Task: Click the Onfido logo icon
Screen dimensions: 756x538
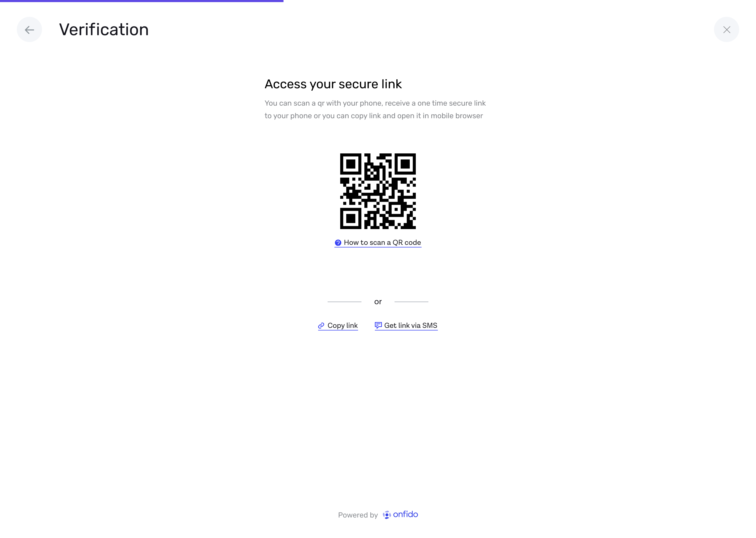Action: (387, 515)
